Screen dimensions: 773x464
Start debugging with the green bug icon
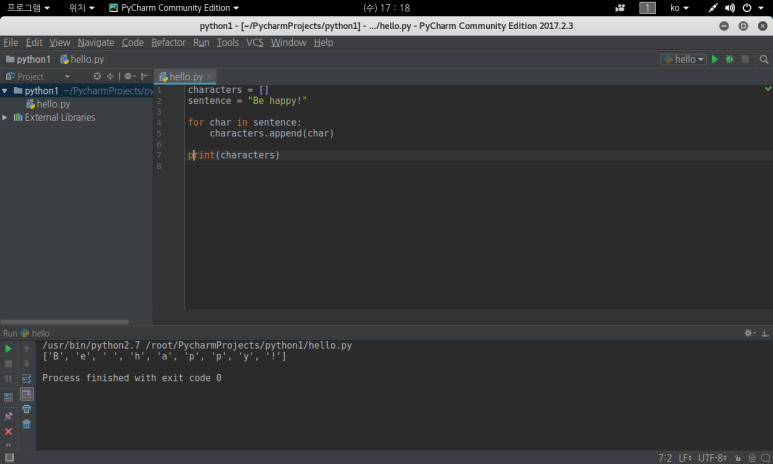tap(730, 59)
